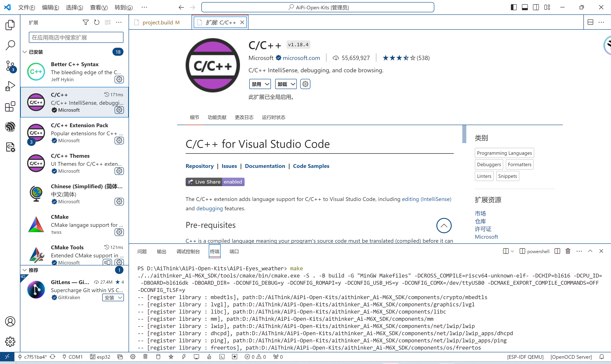
Task: Switch to 更改日志 changelog tab
Action: click(244, 117)
